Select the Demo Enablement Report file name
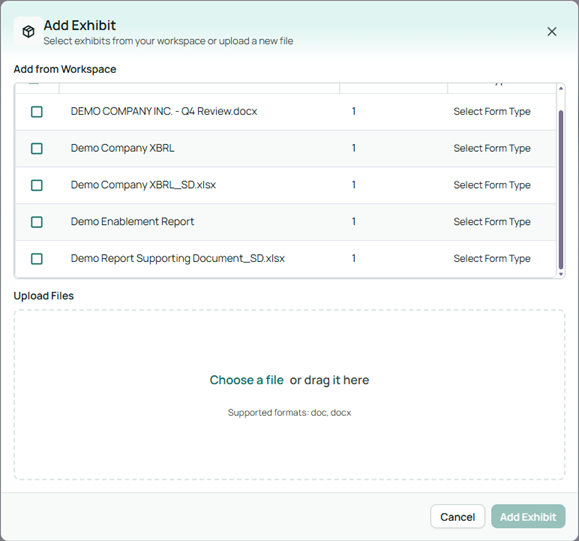This screenshot has width=579, height=541. pos(132,222)
